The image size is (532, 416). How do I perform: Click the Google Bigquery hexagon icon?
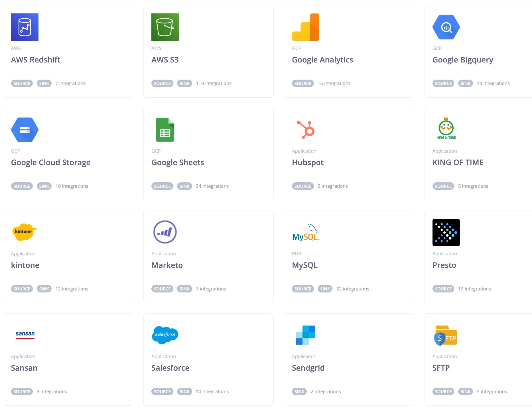point(446,27)
